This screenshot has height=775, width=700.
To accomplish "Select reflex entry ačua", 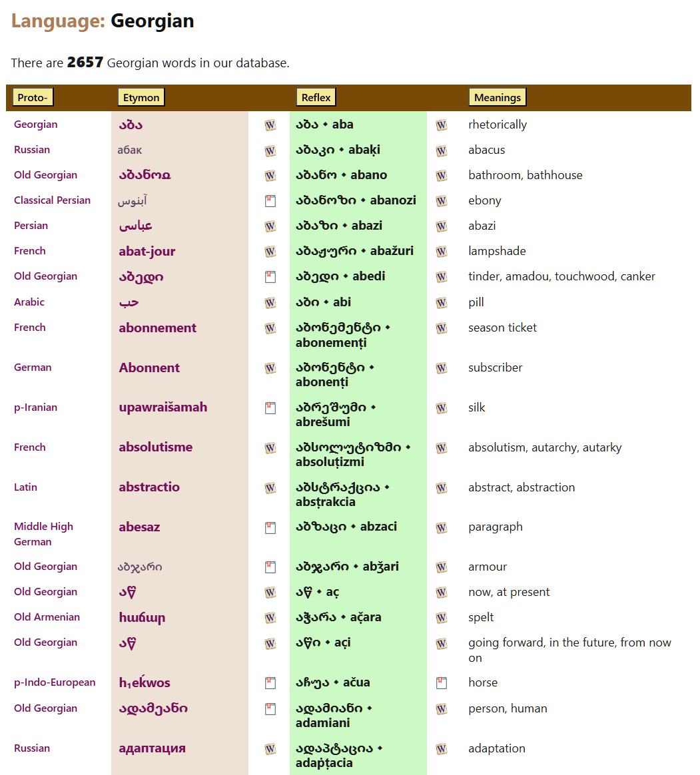I will 333,682.
